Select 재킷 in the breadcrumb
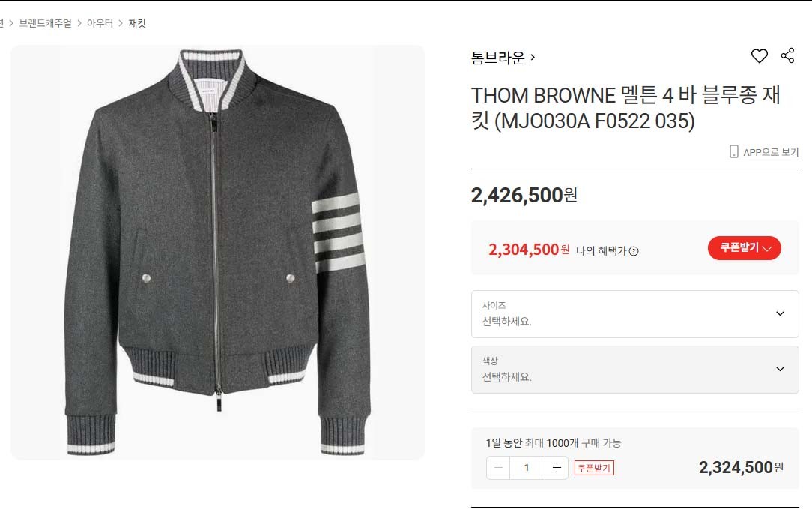The width and height of the screenshot is (812, 509). [137, 23]
